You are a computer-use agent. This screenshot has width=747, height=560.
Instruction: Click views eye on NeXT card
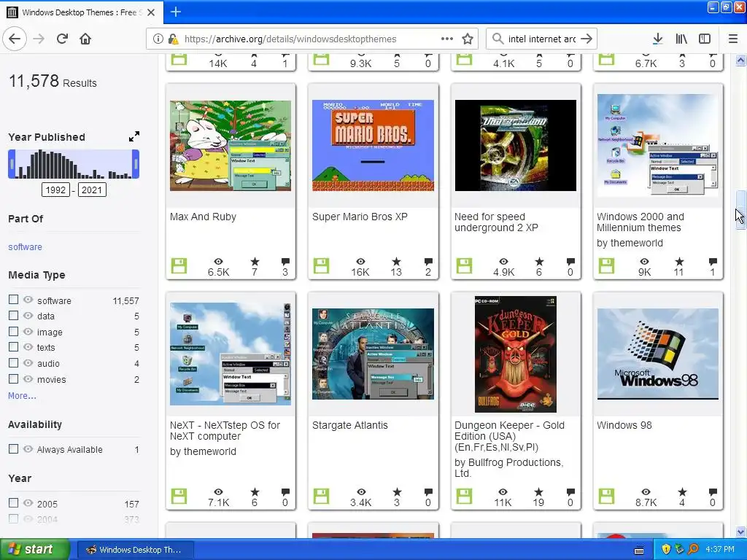(x=218, y=492)
